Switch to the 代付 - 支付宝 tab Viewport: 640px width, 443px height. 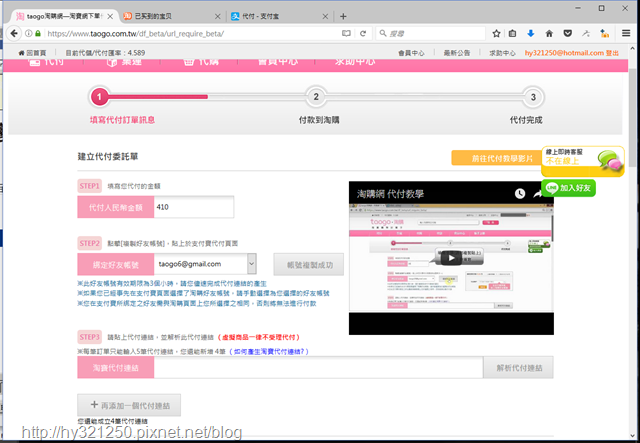point(280,16)
